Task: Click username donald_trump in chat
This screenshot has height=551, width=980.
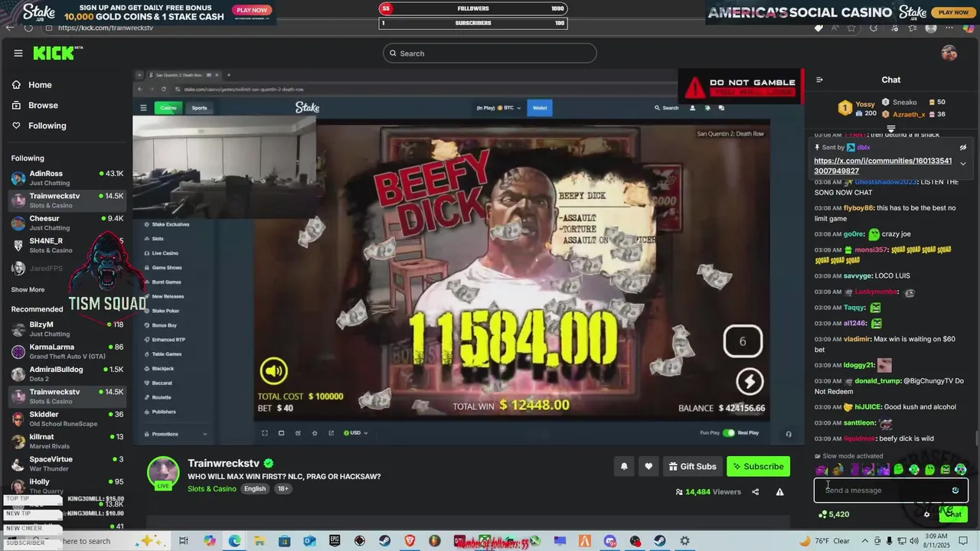Action: coord(877,381)
